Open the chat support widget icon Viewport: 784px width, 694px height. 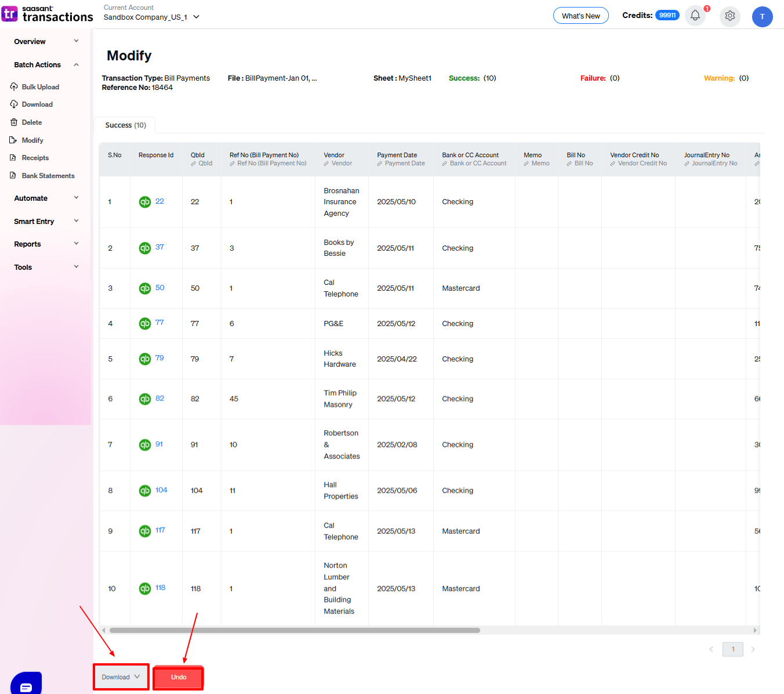pos(26,686)
